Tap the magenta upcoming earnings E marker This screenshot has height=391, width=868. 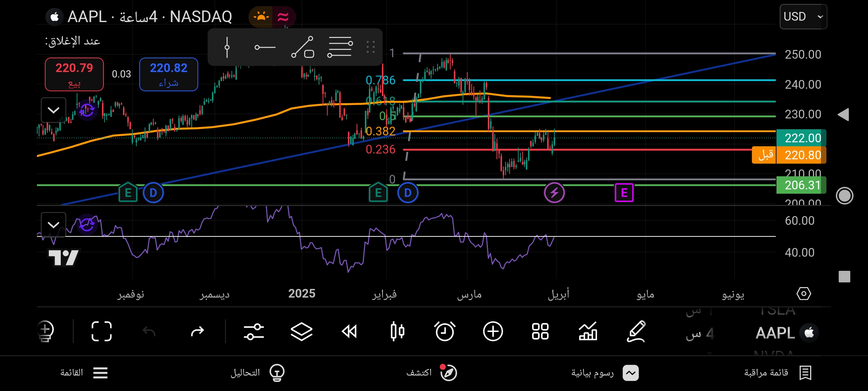(x=624, y=193)
